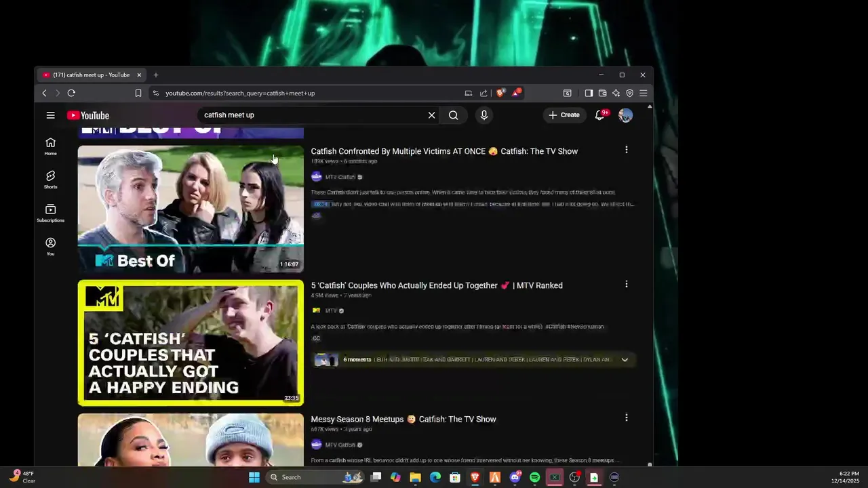Open the Catfish Confronted By Multiple Victims thumbnail
Screen dimensions: 868x488
[191, 209]
